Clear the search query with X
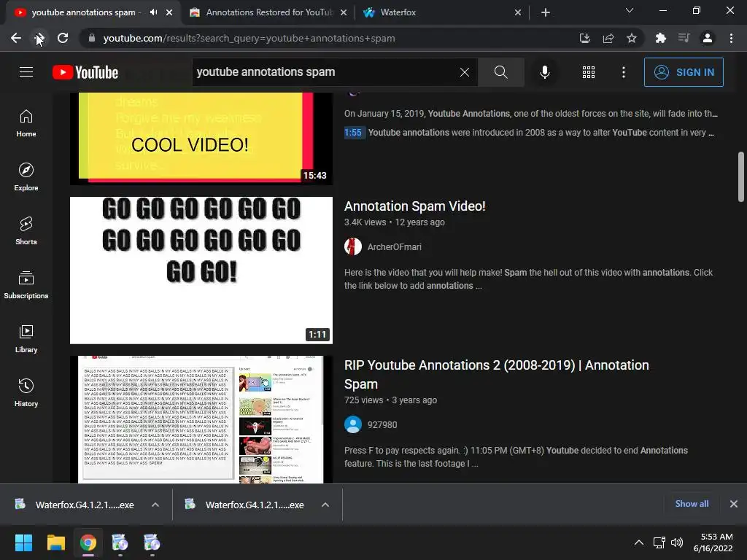This screenshot has width=747, height=560. 465,72
